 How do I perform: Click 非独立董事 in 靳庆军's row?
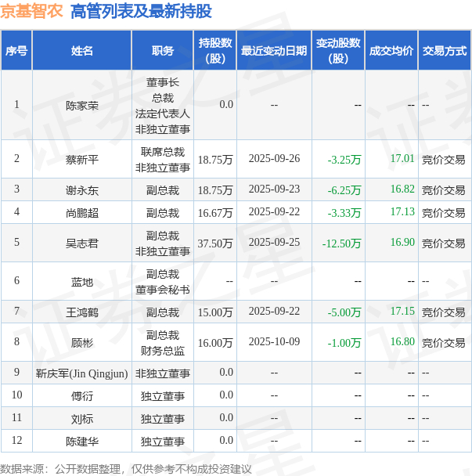click(163, 373)
